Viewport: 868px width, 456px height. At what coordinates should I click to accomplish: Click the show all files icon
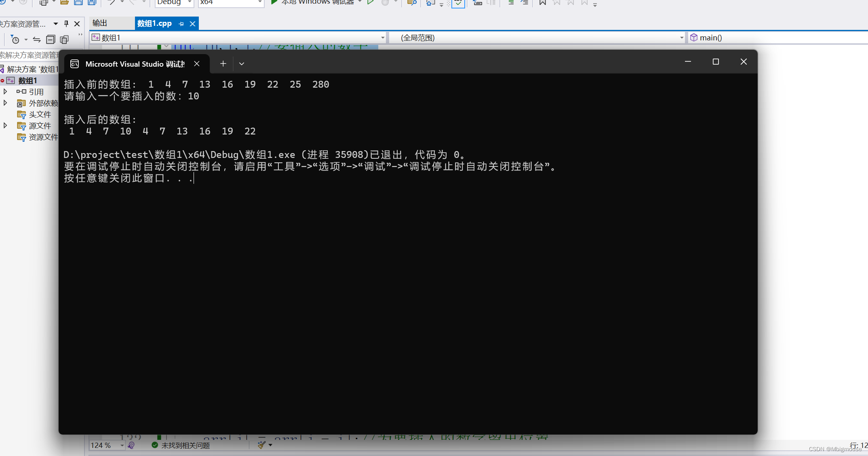tap(64, 40)
